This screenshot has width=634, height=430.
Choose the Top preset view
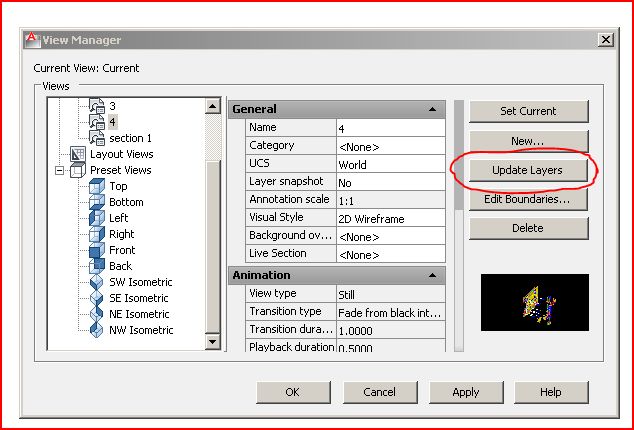pos(118,186)
